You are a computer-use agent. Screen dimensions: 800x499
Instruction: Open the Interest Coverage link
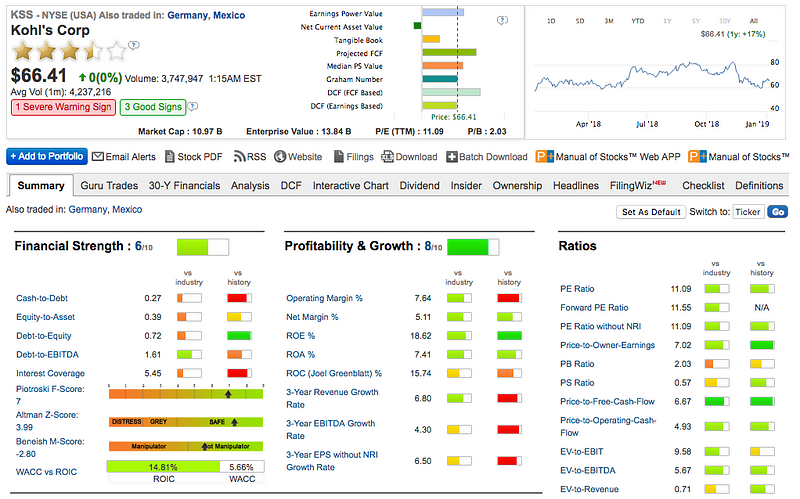point(51,373)
